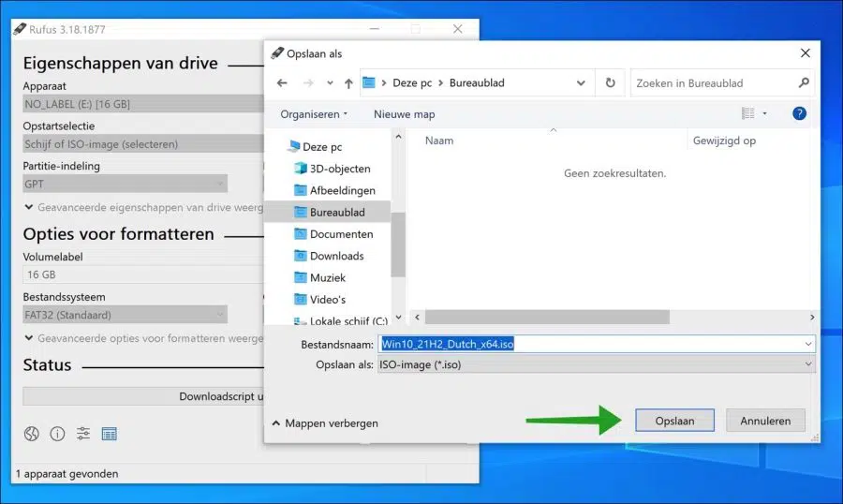Open the info icon in Rufus

click(57, 434)
